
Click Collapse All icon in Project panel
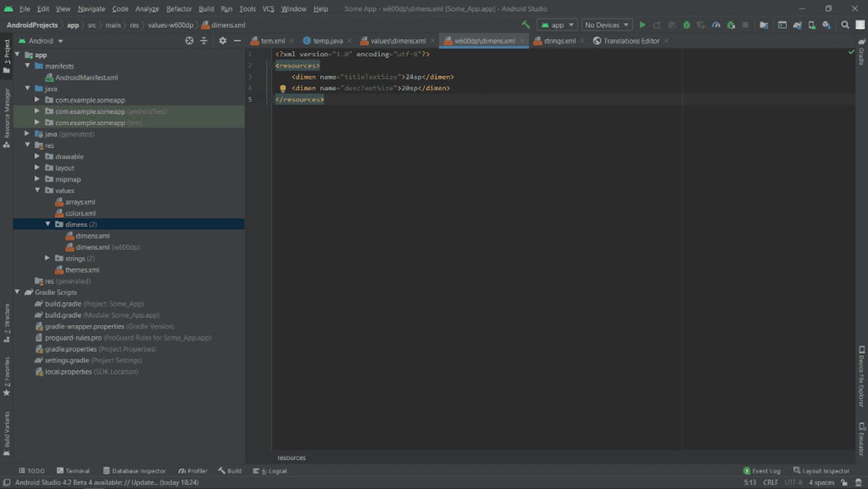[x=204, y=41]
